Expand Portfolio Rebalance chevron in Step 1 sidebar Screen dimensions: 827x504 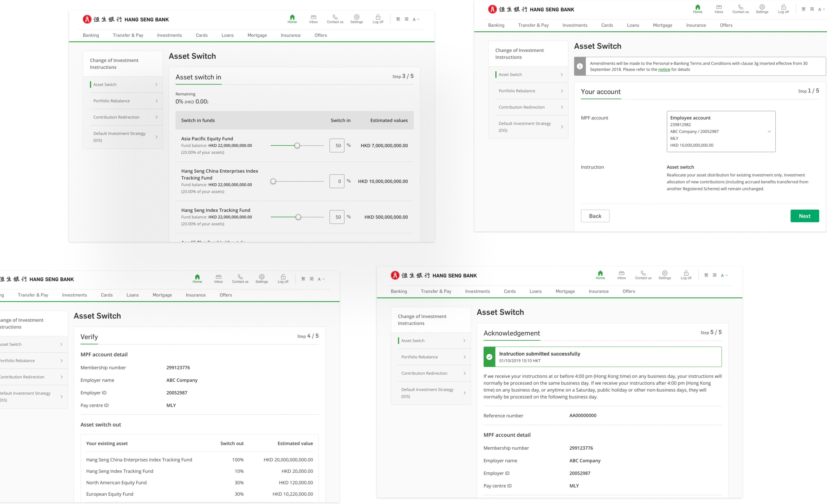coord(562,91)
